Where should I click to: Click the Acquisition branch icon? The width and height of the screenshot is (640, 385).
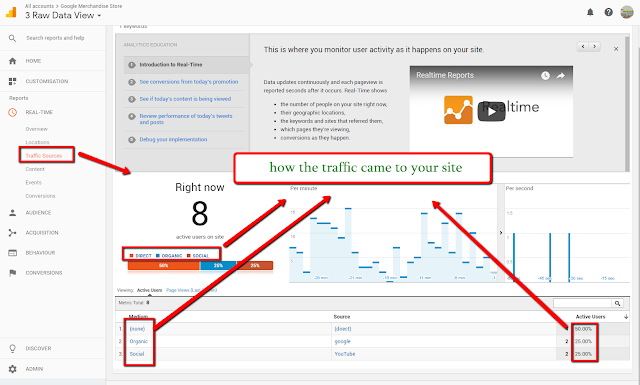pos(13,233)
